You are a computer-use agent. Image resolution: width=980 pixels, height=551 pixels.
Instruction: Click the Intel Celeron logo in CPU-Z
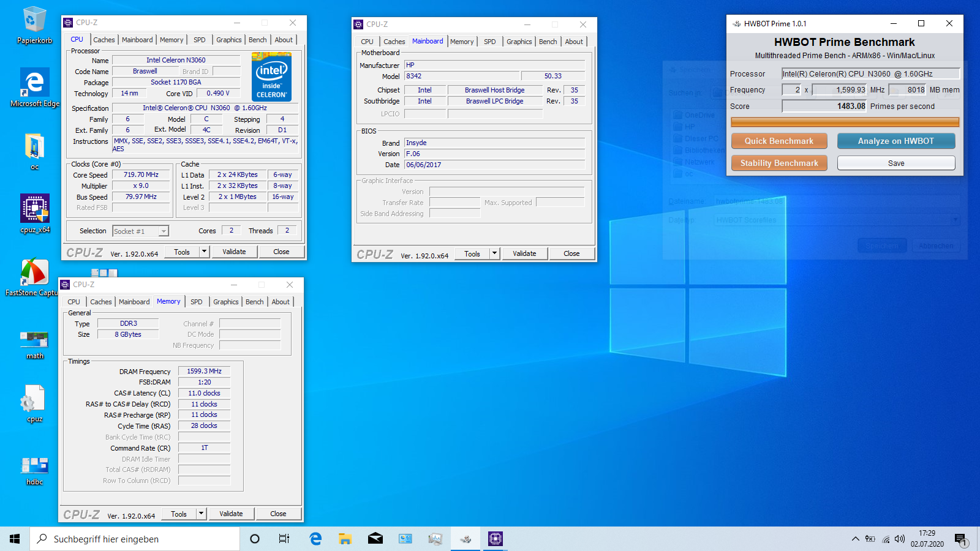[271, 77]
